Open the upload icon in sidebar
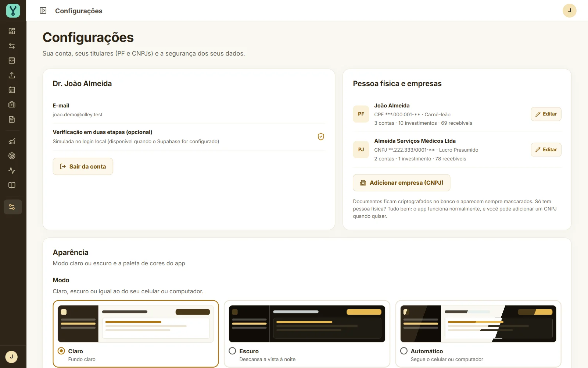The height and width of the screenshot is (368, 588). (x=12, y=75)
